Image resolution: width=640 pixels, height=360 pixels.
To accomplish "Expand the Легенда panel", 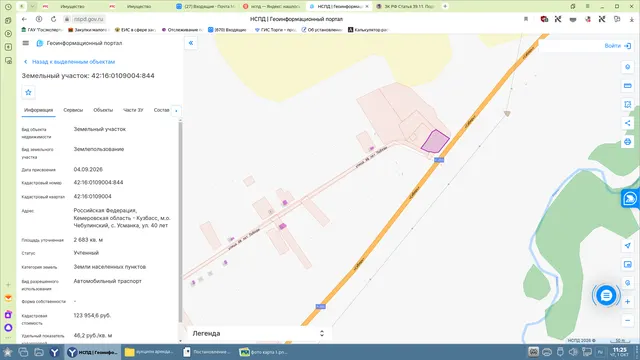I will coord(258,333).
